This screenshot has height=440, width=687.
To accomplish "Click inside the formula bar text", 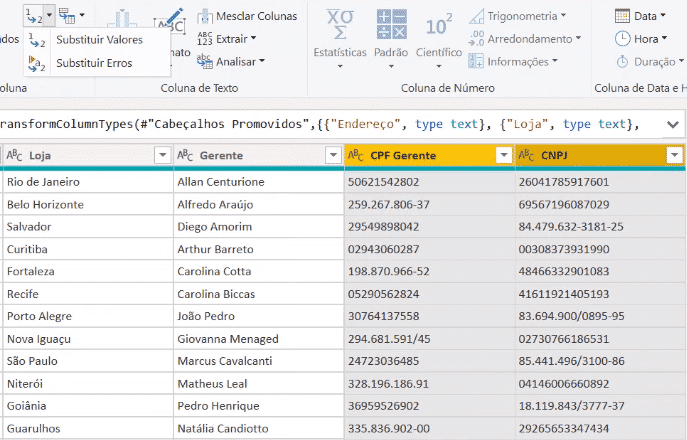I will [x=320, y=124].
